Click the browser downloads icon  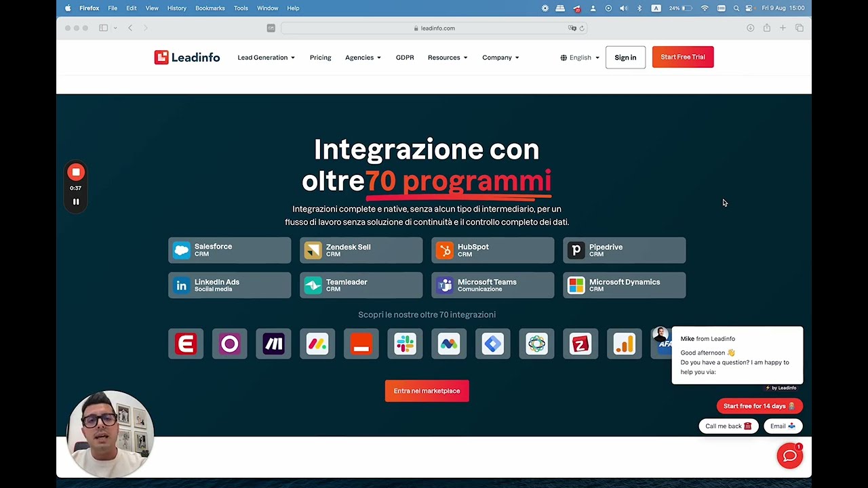(750, 28)
